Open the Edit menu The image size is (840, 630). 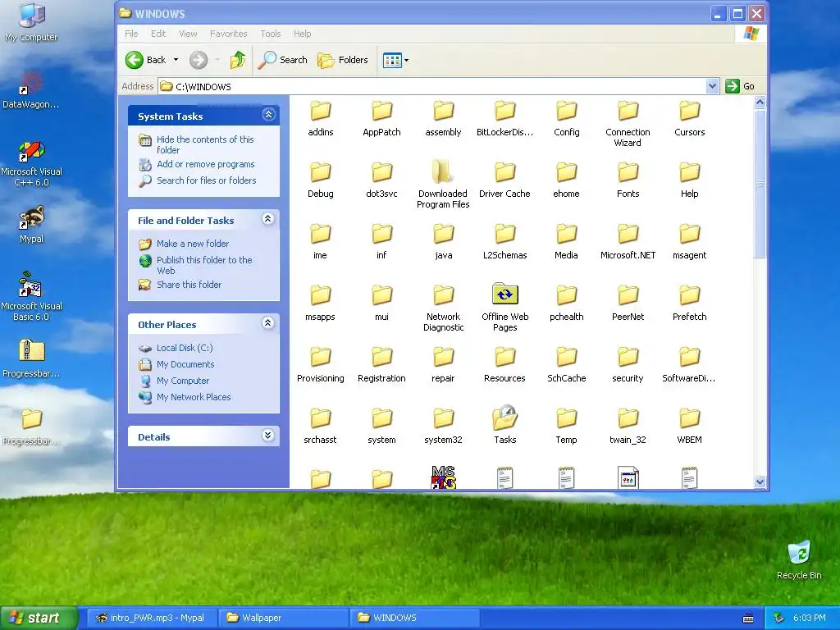[x=158, y=34]
